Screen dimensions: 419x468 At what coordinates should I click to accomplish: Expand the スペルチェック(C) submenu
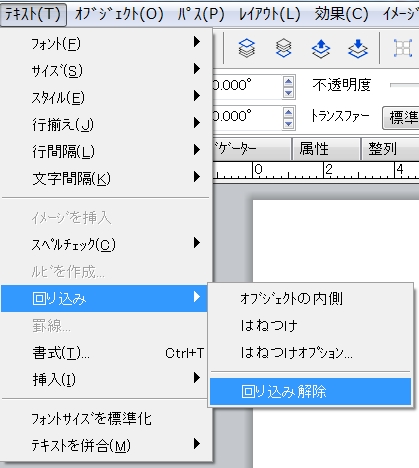[x=106, y=244]
